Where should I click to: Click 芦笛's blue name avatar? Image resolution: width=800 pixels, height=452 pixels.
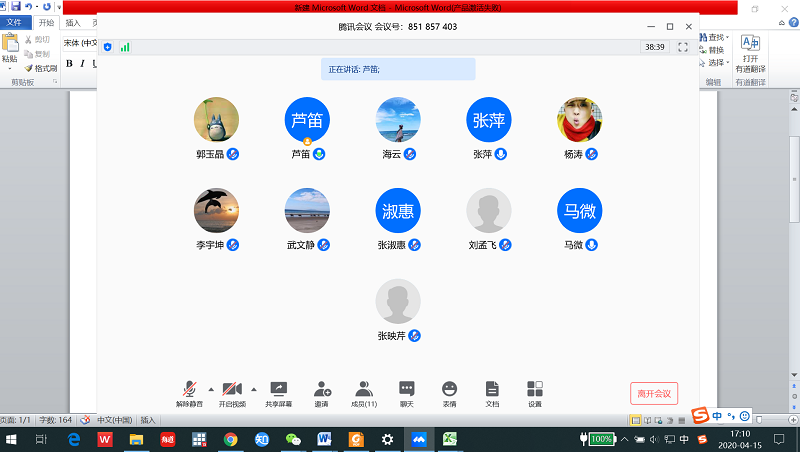click(307, 120)
